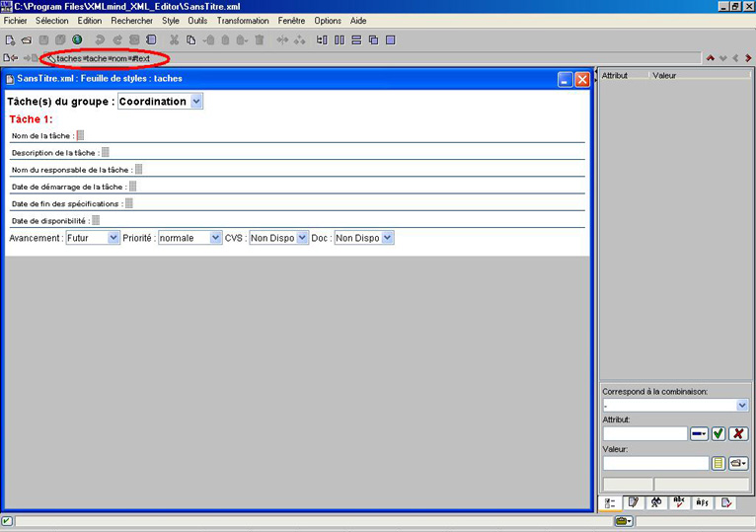Click the Open file folder icon
756x532 pixels.
tap(27, 40)
